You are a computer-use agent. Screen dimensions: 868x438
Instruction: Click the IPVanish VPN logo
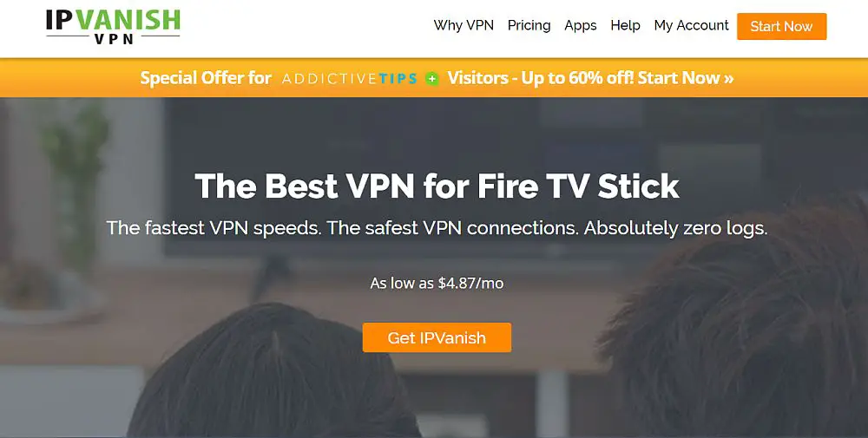coord(114,26)
